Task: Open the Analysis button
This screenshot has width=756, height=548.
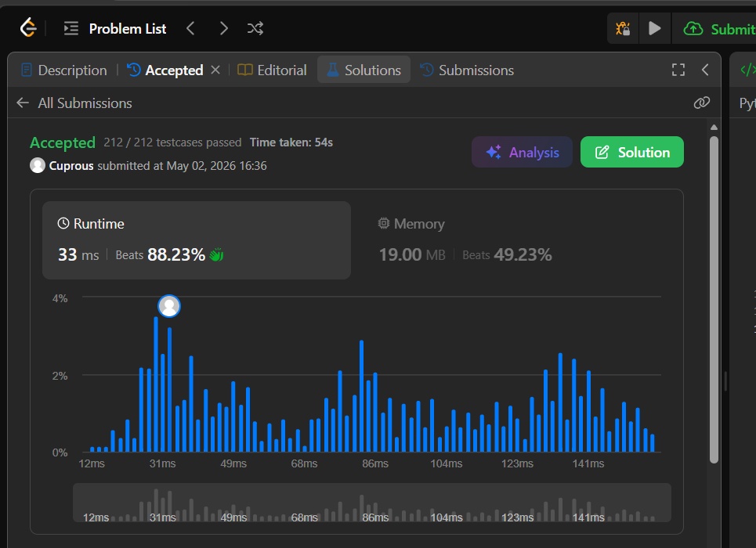Action: pyautogui.click(x=523, y=153)
